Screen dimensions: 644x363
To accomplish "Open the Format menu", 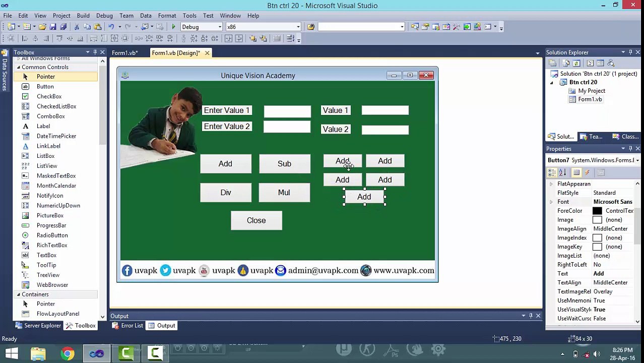I will pyautogui.click(x=167, y=16).
